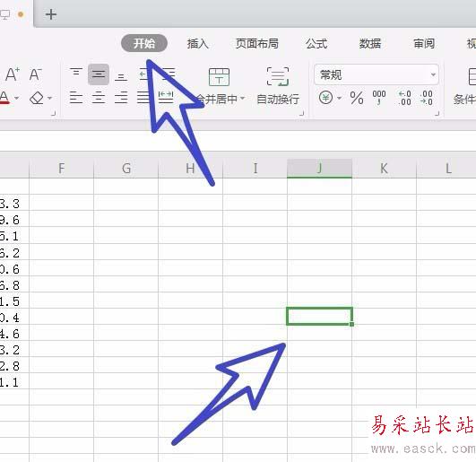Decrease font size with A- icon
The width and height of the screenshot is (476, 462).
point(35,74)
